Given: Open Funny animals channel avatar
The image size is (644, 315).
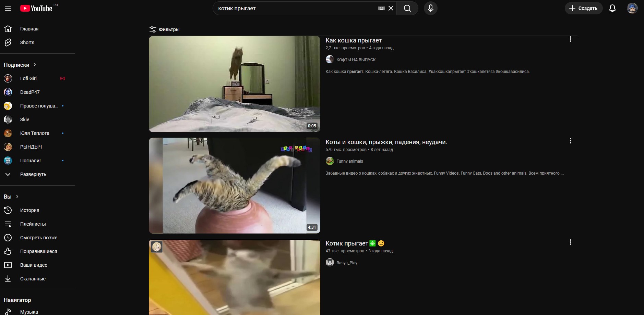Looking at the screenshot, I should (330, 161).
